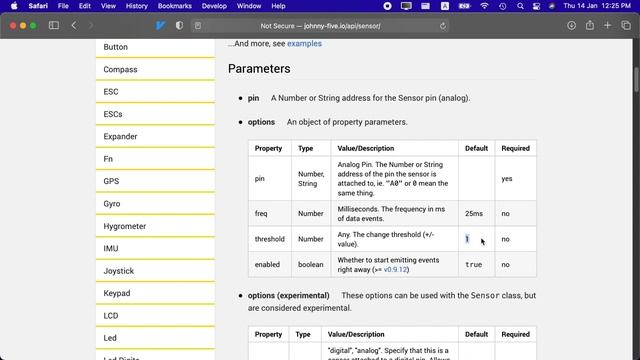Open the Keypad API page

(x=156, y=293)
